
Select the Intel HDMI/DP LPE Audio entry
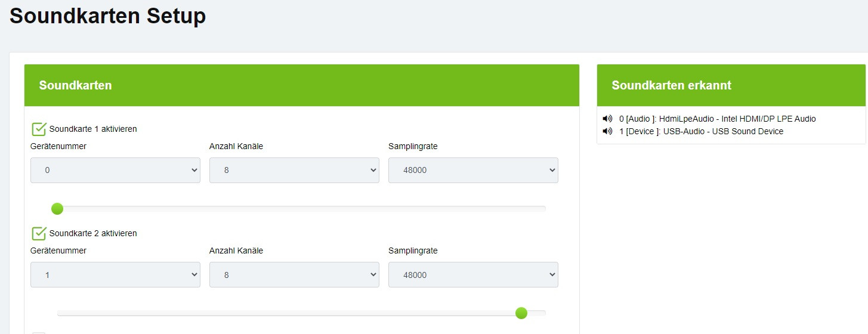(x=717, y=119)
